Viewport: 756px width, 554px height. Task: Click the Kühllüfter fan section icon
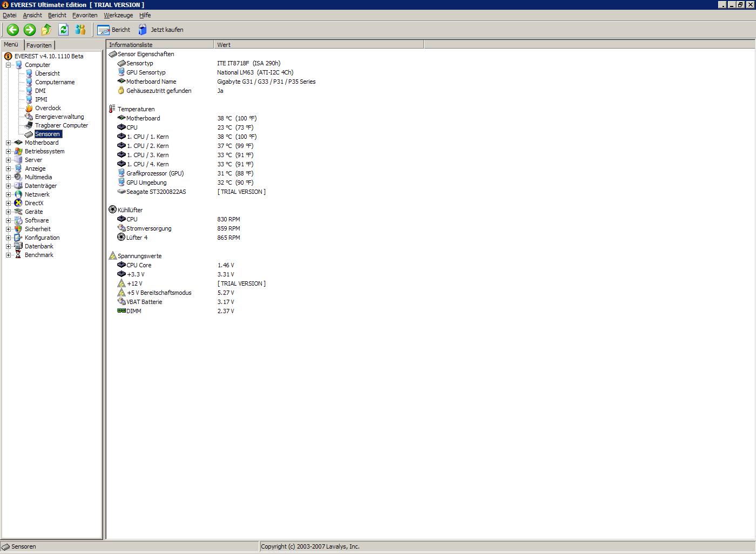[x=112, y=210]
